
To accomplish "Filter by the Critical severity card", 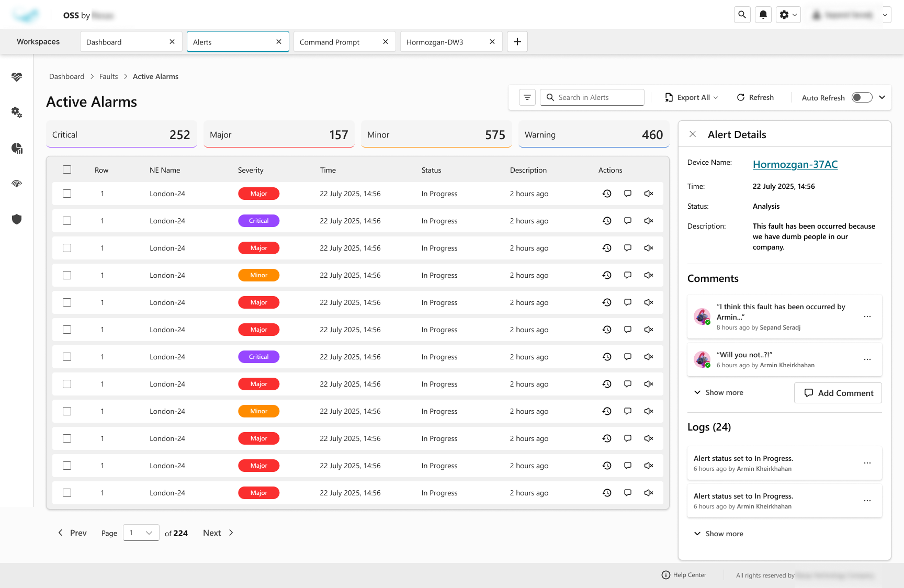I will 121,134.
